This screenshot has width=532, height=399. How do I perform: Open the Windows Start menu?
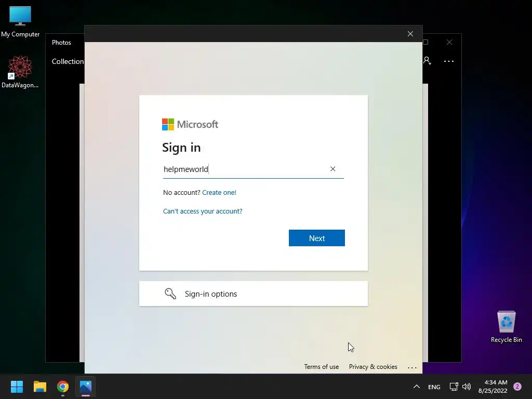tap(17, 387)
